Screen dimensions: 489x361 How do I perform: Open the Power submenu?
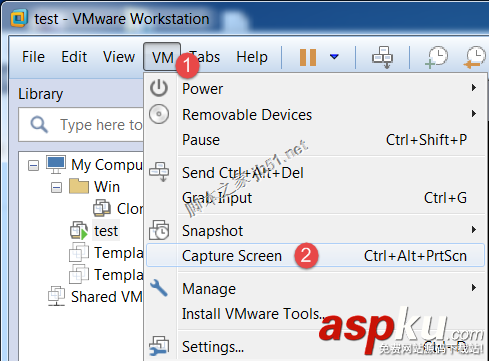coord(315,89)
